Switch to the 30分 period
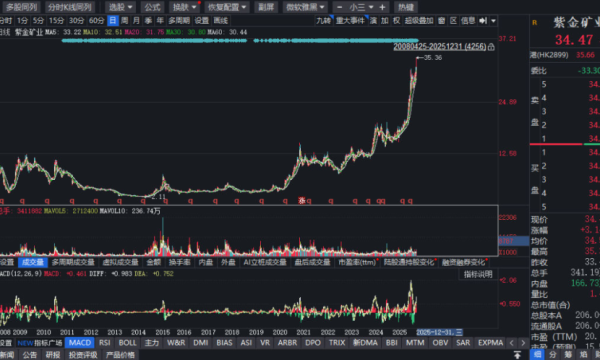This screenshot has height=360, width=600. [x=77, y=20]
